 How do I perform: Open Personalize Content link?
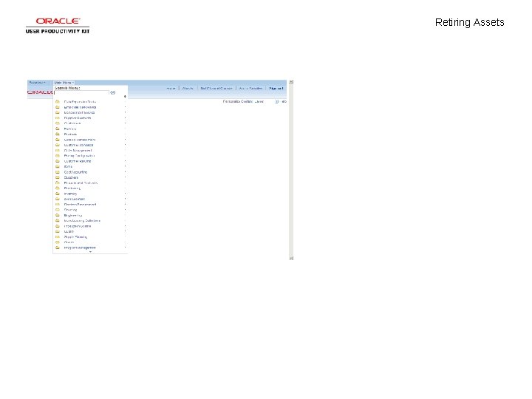pyautogui.click(x=237, y=101)
